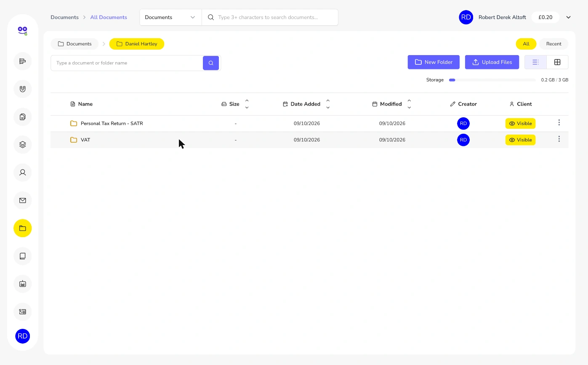The image size is (588, 365).
Task: Navigate to the Documents folder breadcrumb chip
Action: (x=74, y=44)
